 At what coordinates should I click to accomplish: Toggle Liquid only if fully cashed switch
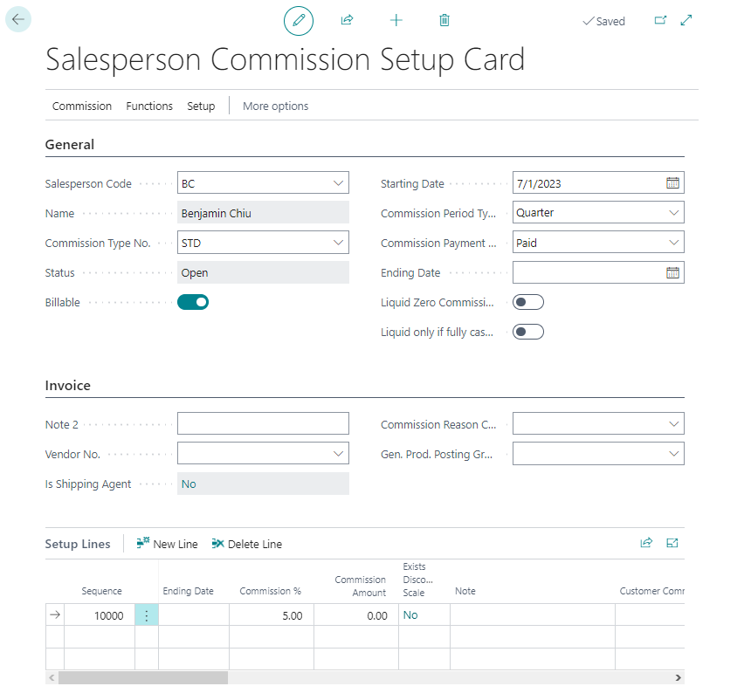tap(528, 332)
